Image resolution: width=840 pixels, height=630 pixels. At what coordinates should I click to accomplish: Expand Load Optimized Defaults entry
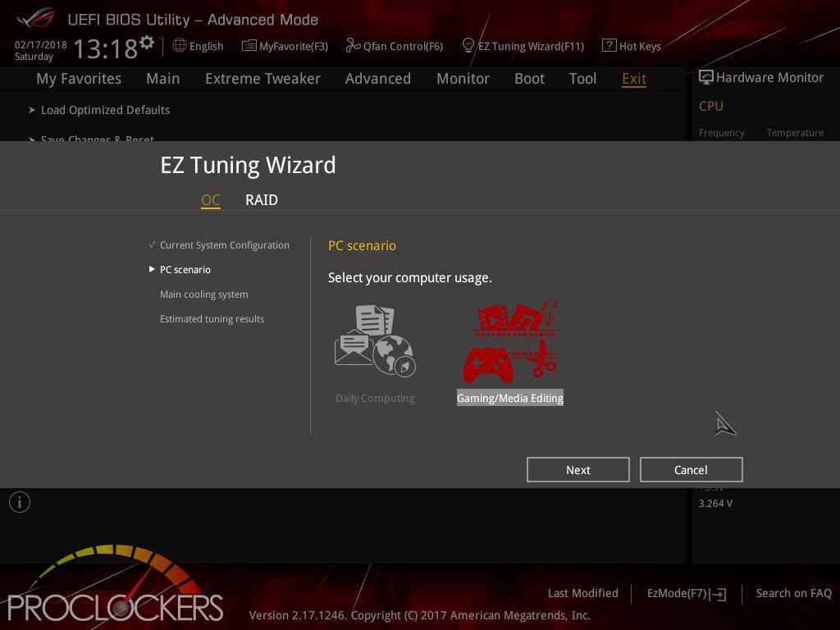pyautogui.click(x=99, y=110)
